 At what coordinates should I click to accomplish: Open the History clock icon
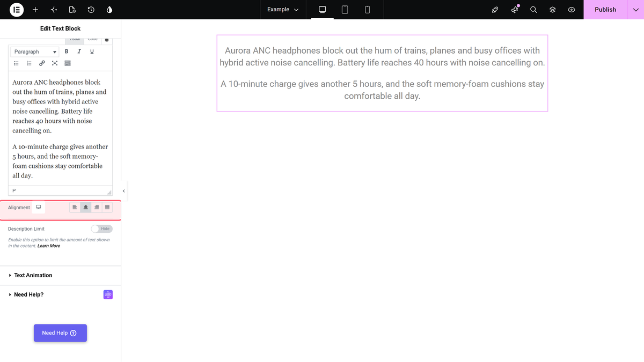click(91, 10)
